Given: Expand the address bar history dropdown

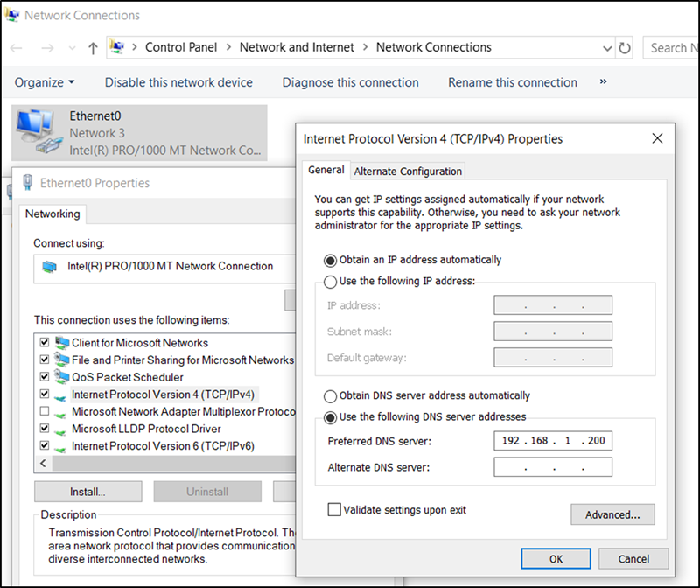Looking at the screenshot, I should pyautogui.click(x=606, y=48).
